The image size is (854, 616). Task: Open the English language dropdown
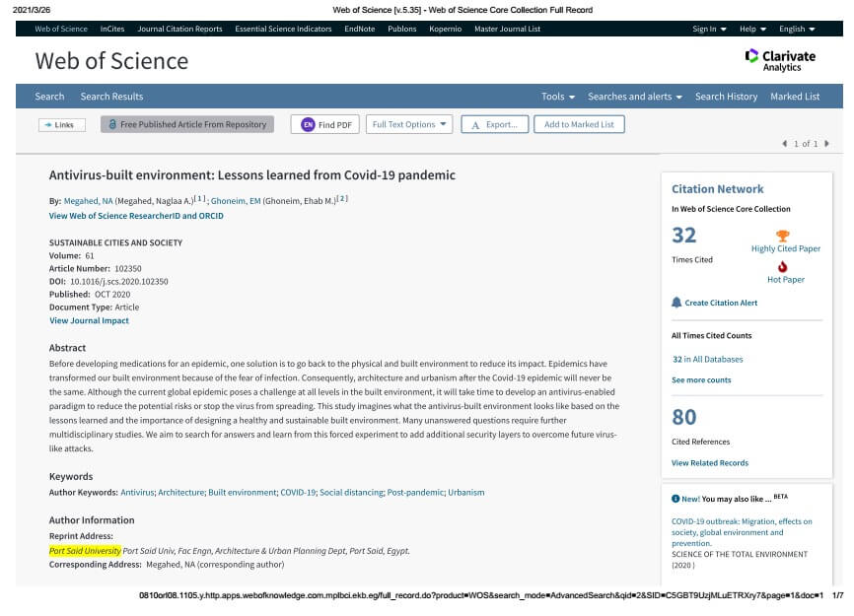[797, 29]
